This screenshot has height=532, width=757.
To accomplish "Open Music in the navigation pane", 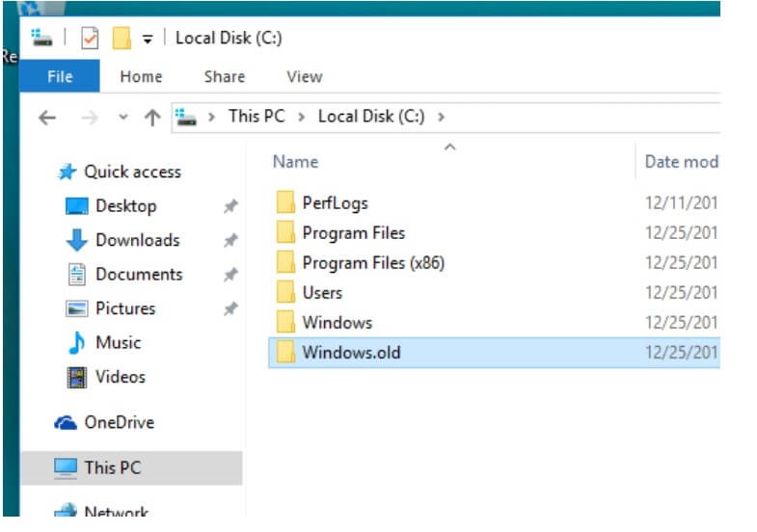I will 119,342.
